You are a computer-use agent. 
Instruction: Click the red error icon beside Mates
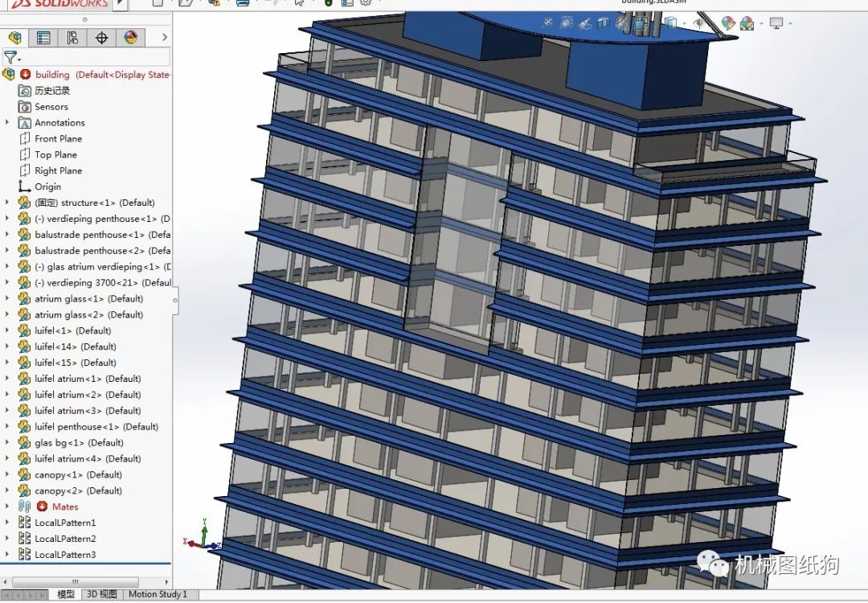click(x=42, y=506)
